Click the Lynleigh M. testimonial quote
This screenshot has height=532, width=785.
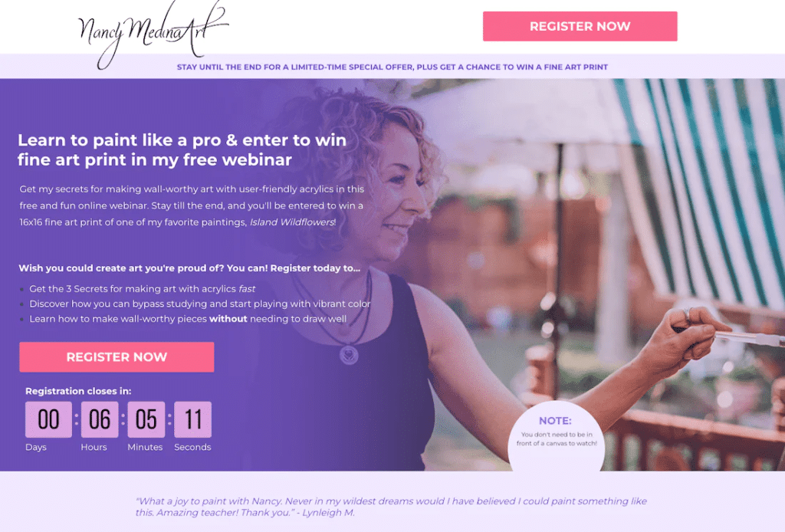click(391, 507)
